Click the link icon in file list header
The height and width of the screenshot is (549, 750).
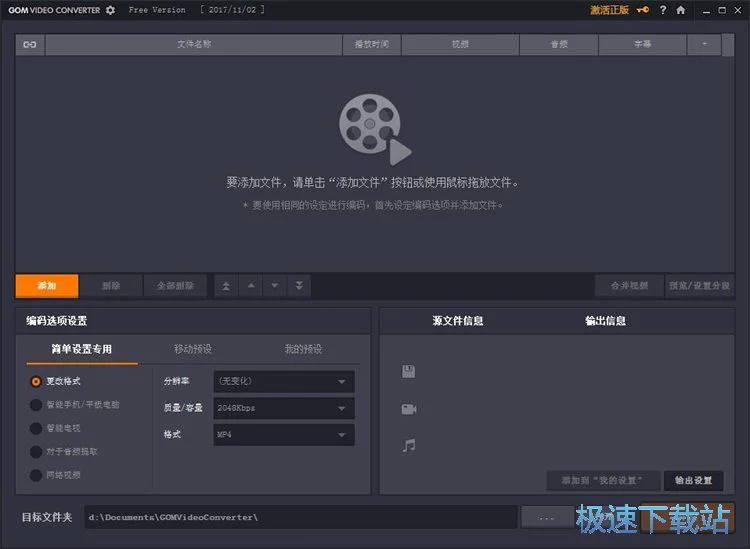(x=30, y=44)
